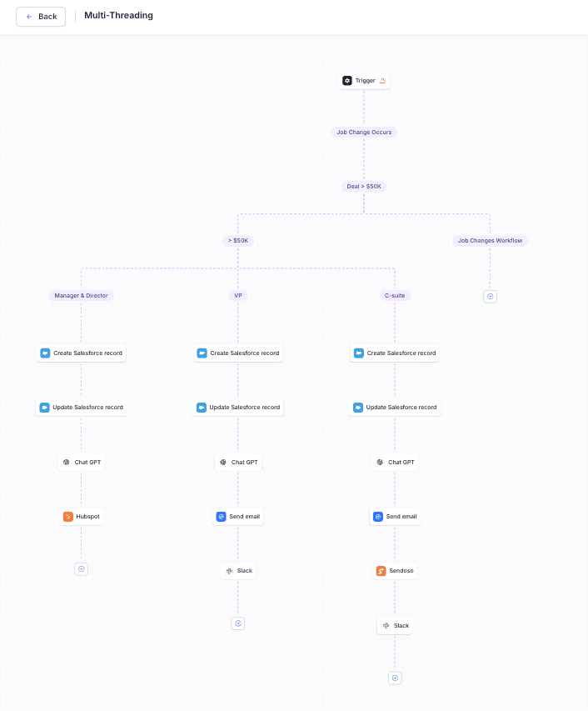The width and height of the screenshot is (588, 711).
Task: Click Slack logo in VP branch
Action: tap(229, 571)
